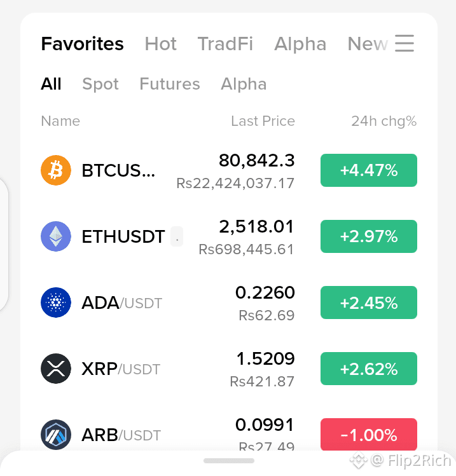Switch to the TradFi tab
Viewport: 456px width, 476px height.
[225, 44]
